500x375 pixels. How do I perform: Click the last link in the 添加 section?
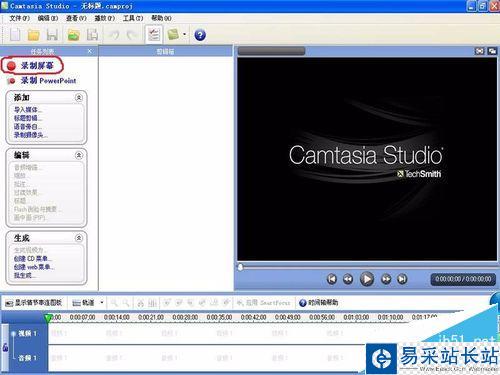point(31,135)
